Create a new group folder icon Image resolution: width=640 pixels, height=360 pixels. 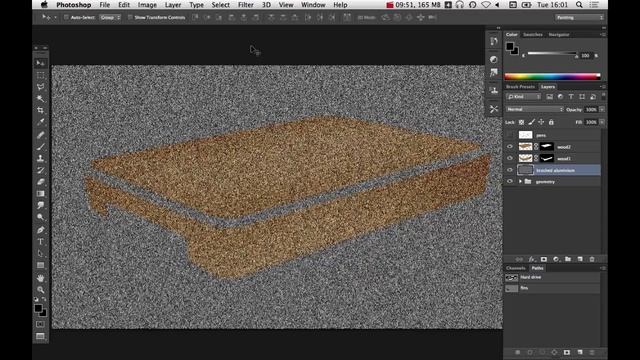pos(568,259)
